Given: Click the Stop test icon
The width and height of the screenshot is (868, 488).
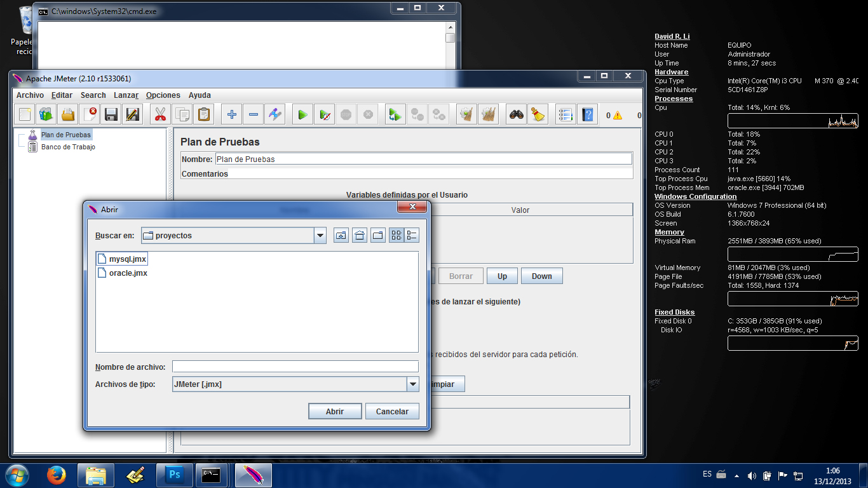Looking at the screenshot, I should tap(346, 115).
